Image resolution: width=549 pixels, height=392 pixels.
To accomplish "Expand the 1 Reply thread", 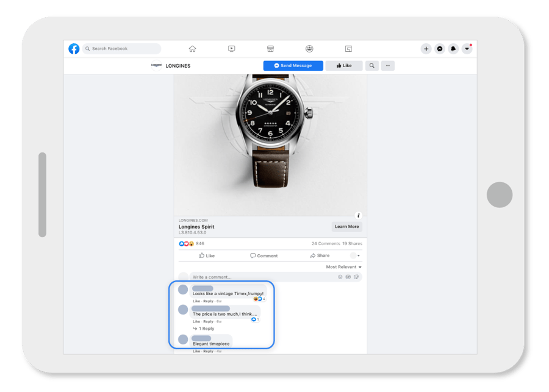I will 204,329.
